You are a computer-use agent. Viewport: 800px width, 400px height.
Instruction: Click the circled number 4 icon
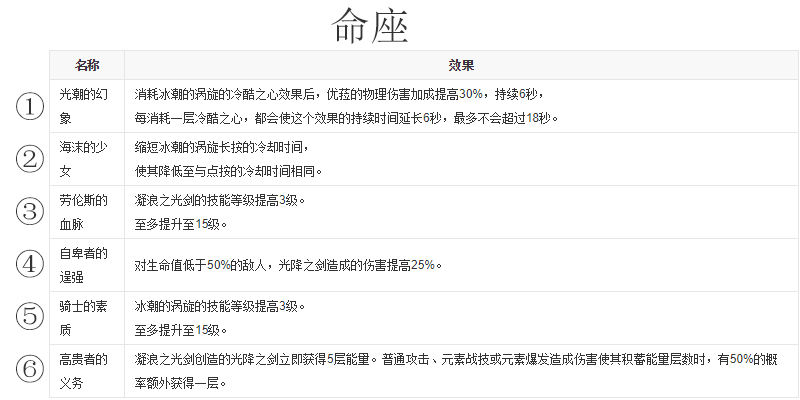pyautogui.click(x=30, y=264)
